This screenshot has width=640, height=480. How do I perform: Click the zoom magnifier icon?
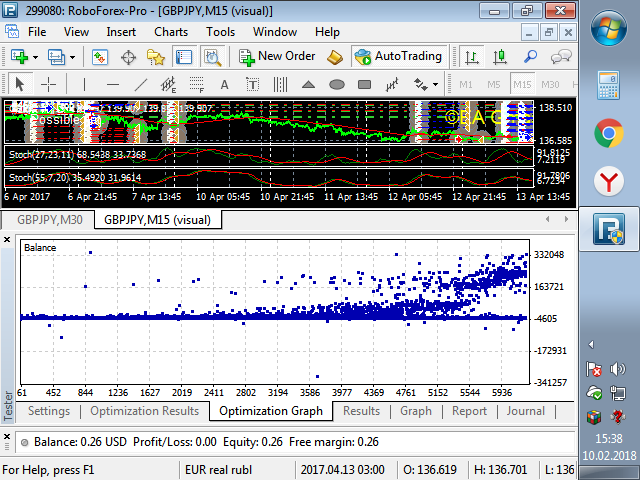pyautogui.click(x=531, y=57)
